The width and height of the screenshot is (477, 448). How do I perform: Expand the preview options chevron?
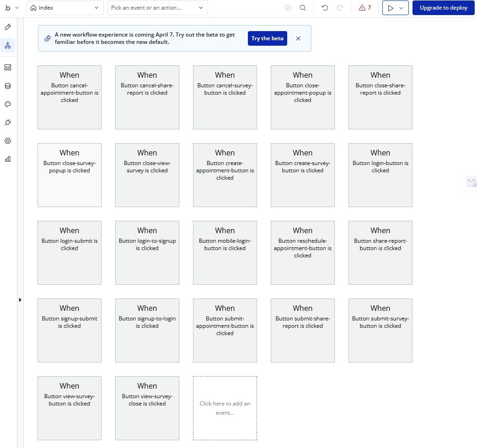(x=402, y=8)
